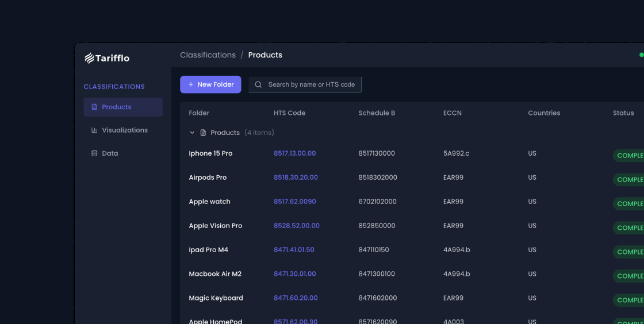Click the HTS Code column header
This screenshot has width=644, height=324.
290,113
